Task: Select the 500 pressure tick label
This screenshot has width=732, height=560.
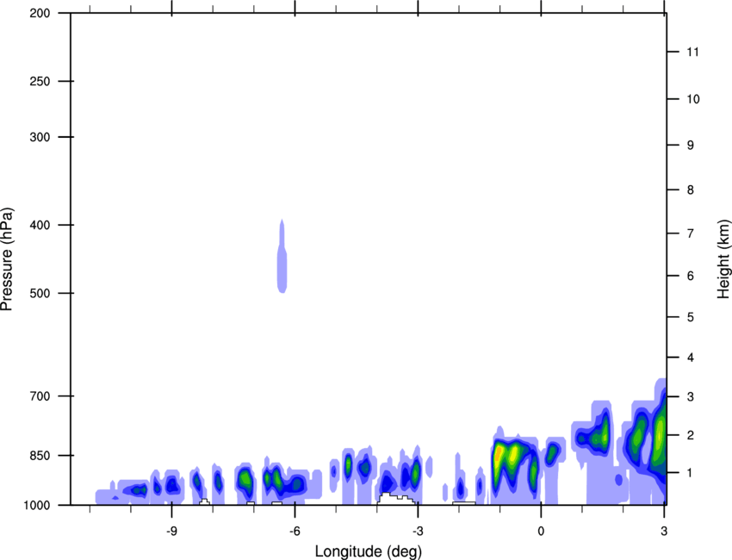Action: pyautogui.click(x=40, y=293)
